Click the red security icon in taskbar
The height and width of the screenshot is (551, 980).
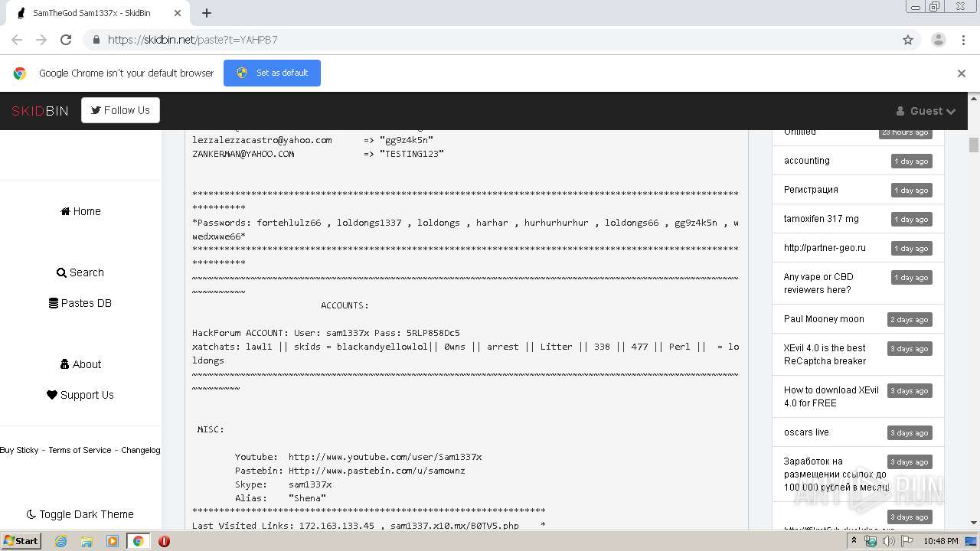[x=164, y=541]
